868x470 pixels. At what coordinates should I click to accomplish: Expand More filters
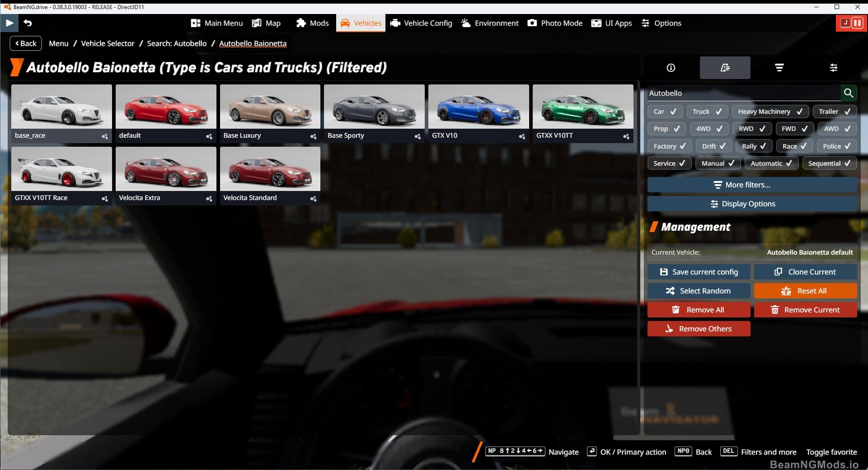[751, 185]
